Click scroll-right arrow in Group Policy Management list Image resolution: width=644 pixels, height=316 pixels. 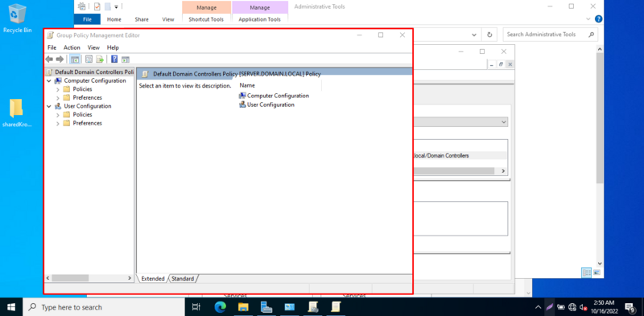(x=503, y=170)
